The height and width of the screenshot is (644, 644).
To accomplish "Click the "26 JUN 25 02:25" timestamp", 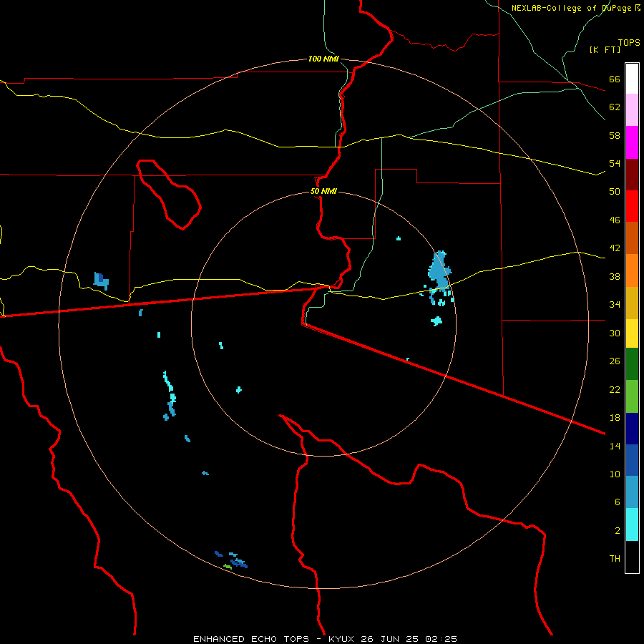I will coord(409,639).
